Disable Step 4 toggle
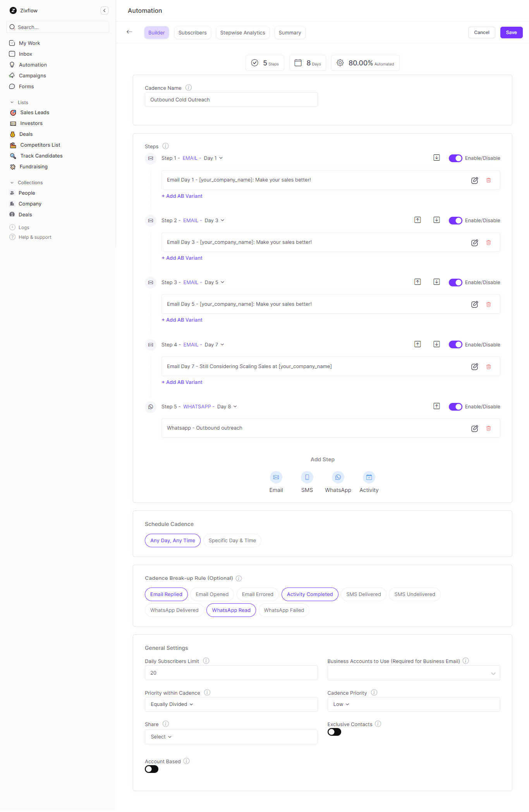 pyautogui.click(x=455, y=344)
